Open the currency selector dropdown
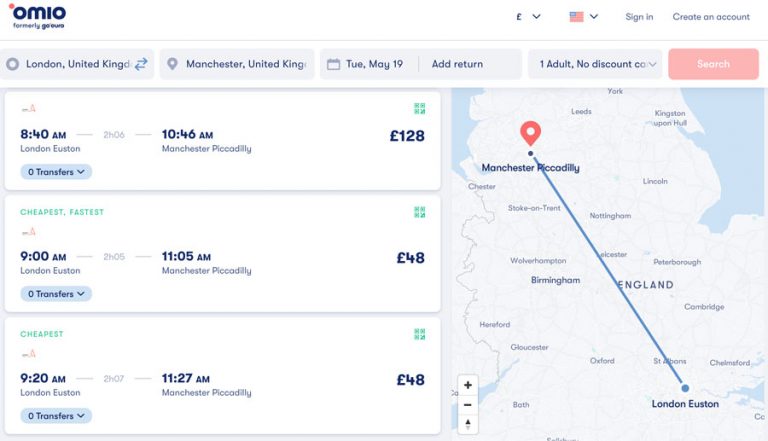The width and height of the screenshot is (768, 441). click(x=528, y=16)
